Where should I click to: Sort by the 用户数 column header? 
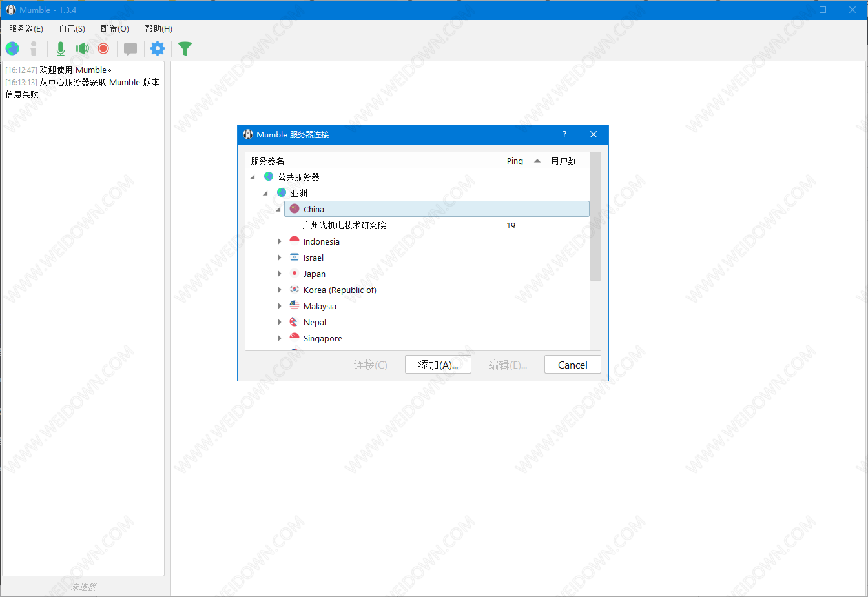click(x=563, y=161)
